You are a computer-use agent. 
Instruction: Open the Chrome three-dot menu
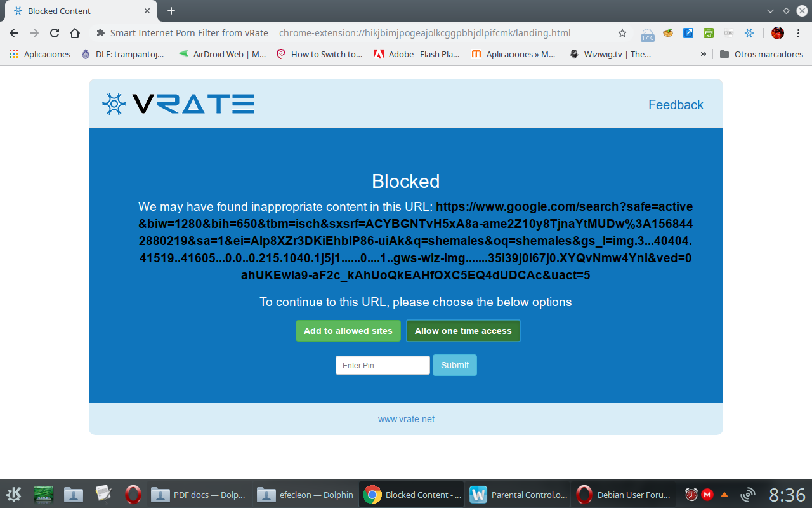pyautogui.click(x=798, y=33)
